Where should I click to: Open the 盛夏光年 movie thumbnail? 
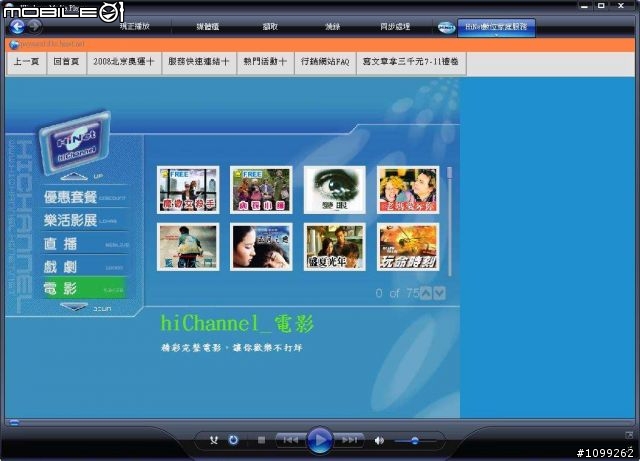(335, 247)
